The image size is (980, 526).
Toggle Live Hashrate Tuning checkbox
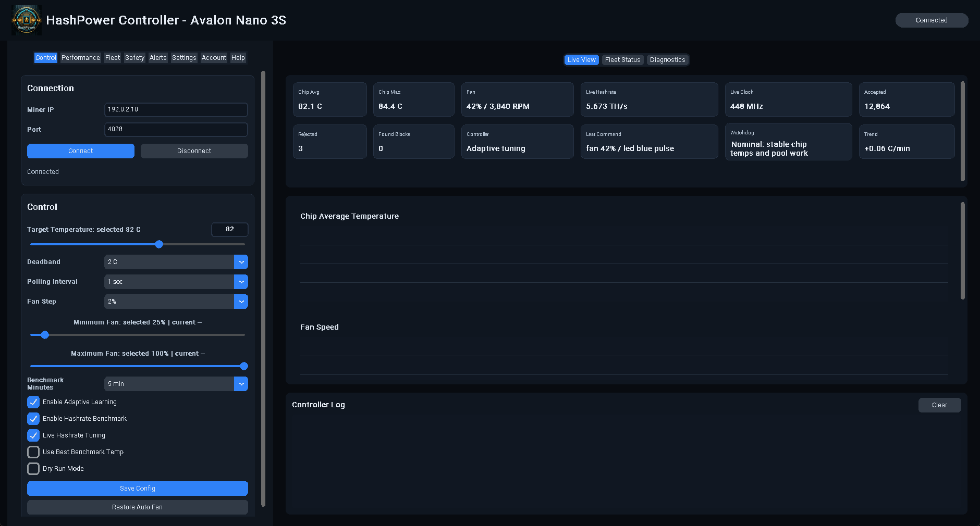click(x=33, y=435)
